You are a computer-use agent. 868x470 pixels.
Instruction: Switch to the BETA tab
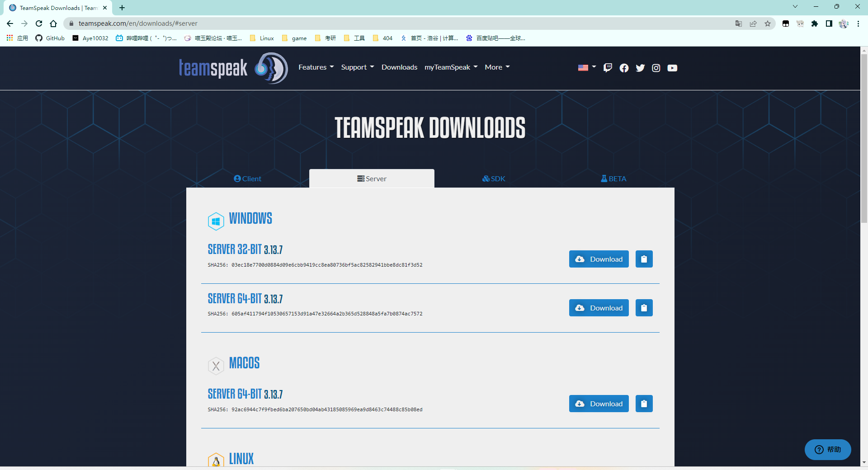point(613,179)
